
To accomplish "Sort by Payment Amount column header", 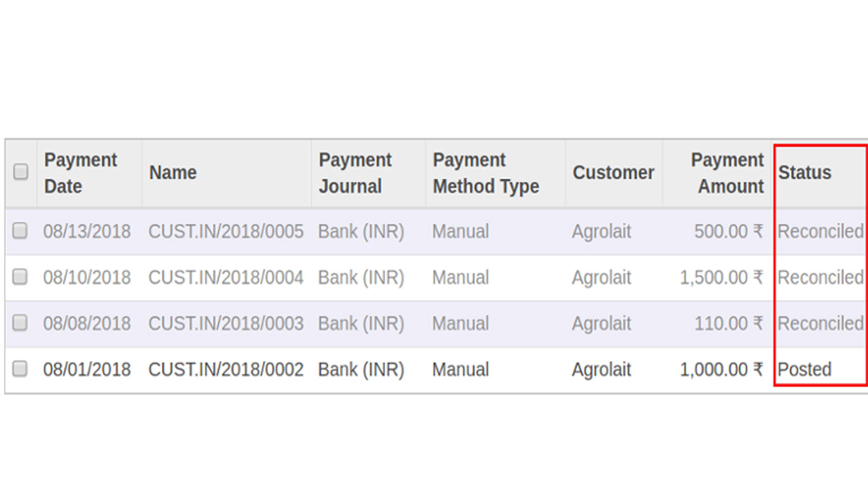I will pos(728,173).
